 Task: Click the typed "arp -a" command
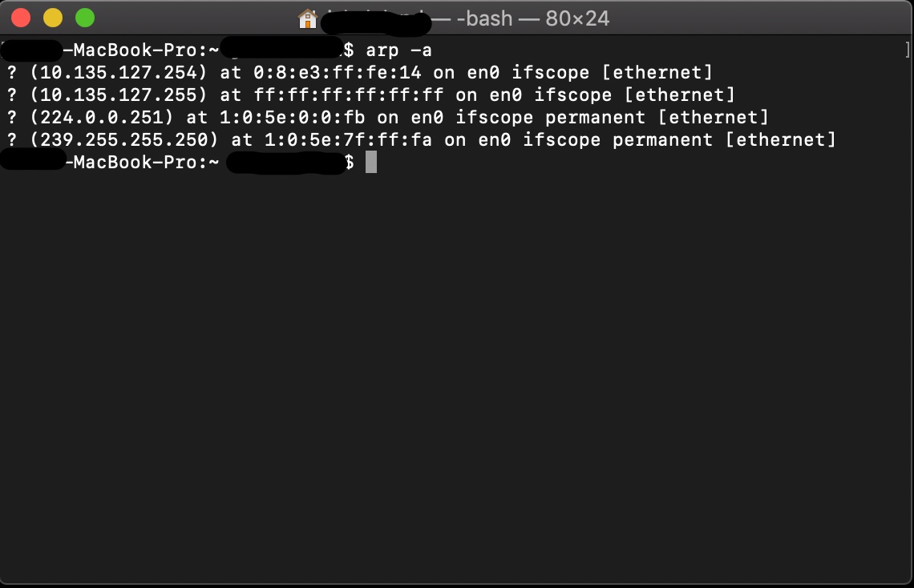point(398,50)
